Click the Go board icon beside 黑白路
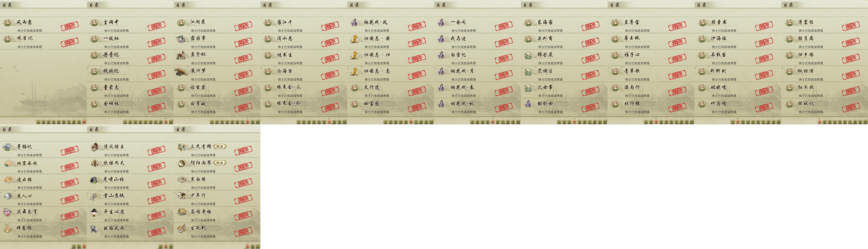Image resolution: width=868 pixels, height=249 pixels. point(181,179)
